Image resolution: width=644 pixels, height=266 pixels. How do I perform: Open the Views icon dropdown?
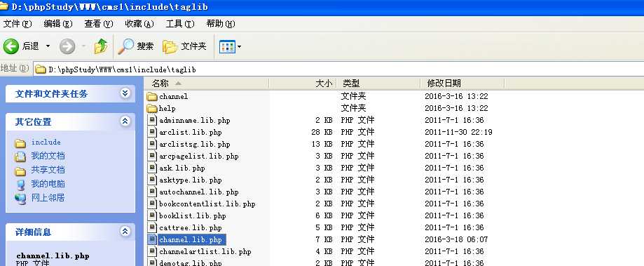click(x=230, y=46)
